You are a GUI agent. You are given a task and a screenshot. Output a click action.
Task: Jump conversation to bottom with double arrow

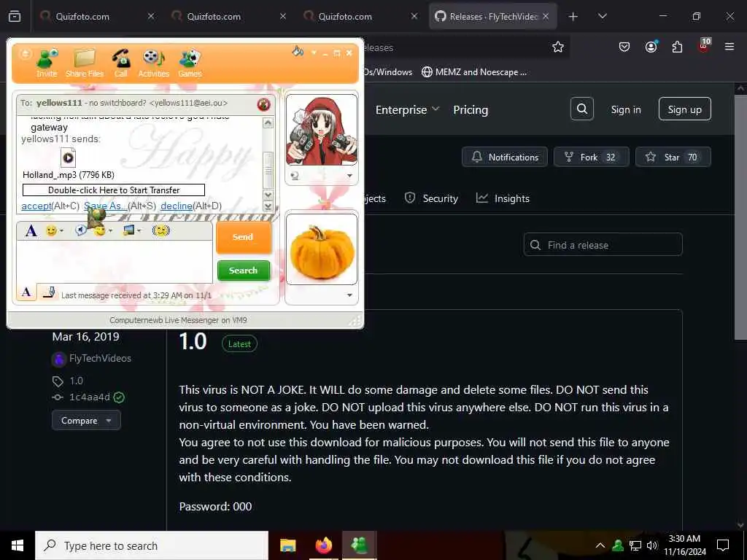(x=268, y=206)
